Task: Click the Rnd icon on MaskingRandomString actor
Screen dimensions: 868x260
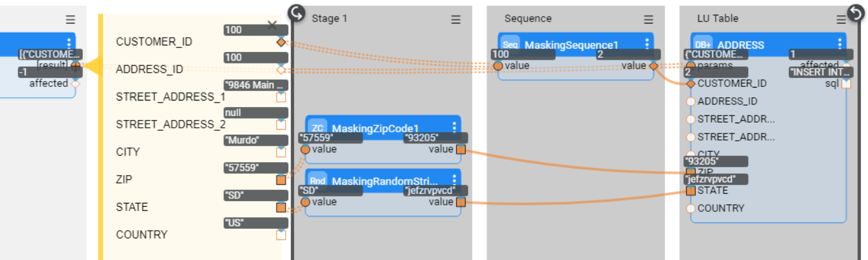Action: 317,181
